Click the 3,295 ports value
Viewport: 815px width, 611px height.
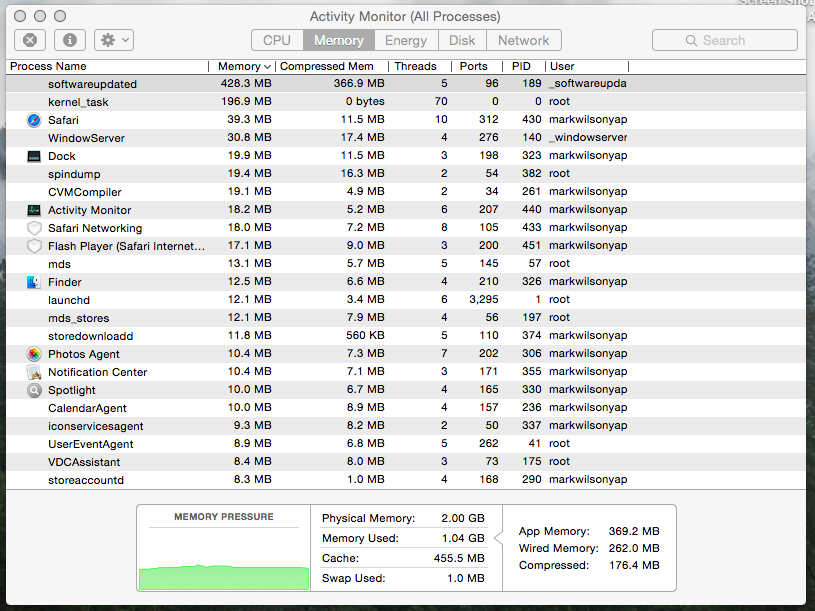(x=483, y=300)
